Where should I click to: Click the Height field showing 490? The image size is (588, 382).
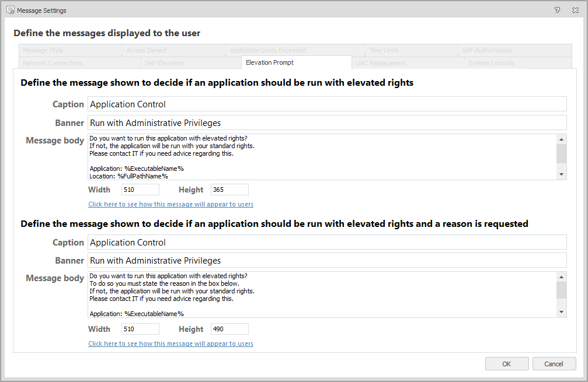point(229,329)
